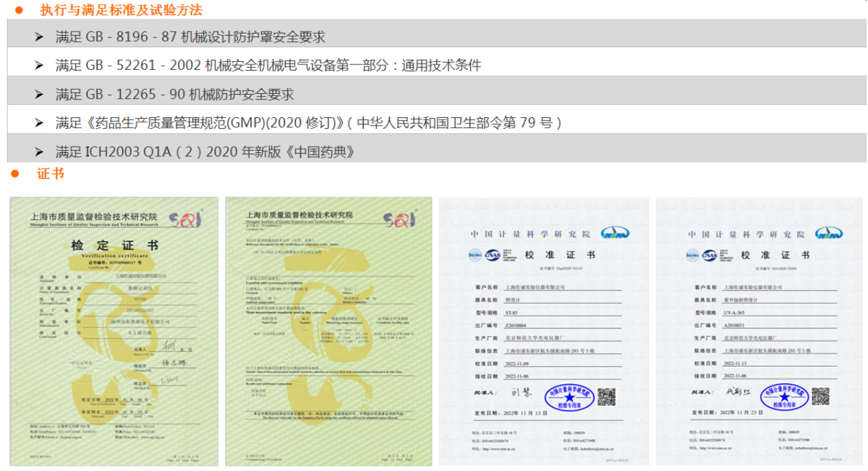The width and height of the screenshot is (868, 471).
Task: Click the orange bullet beside 执行与满足标准及试验方法
Action: point(19,10)
